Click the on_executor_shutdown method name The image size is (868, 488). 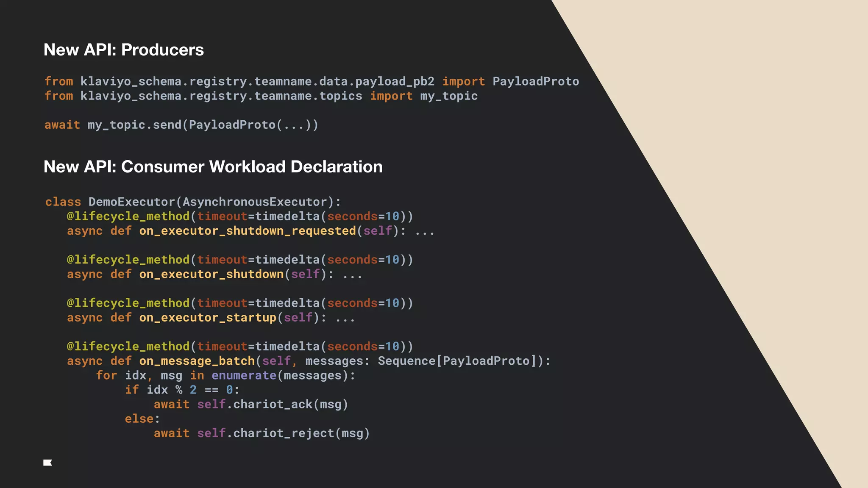[211, 274]
